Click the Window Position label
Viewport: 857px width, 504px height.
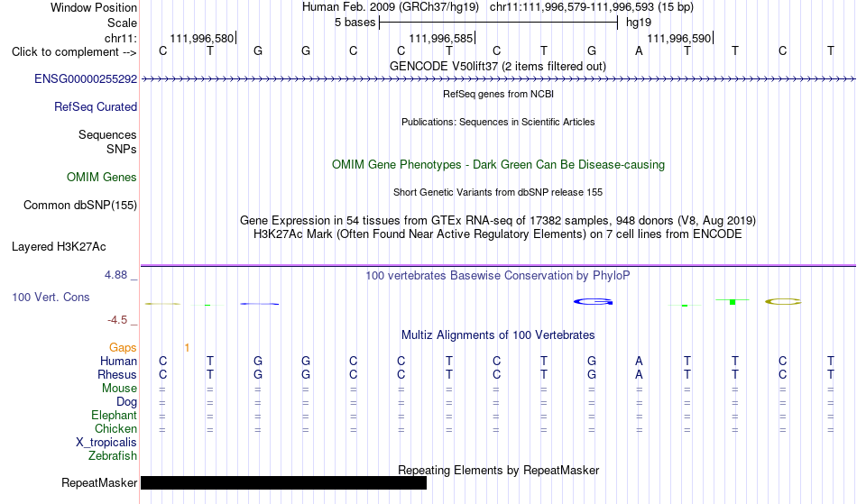tap(94, 7)
